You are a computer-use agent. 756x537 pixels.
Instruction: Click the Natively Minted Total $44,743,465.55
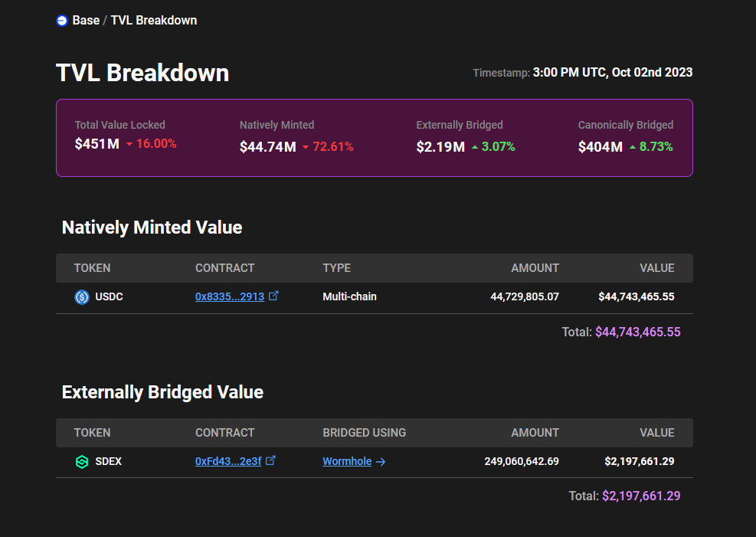click(x=638, y=332)
